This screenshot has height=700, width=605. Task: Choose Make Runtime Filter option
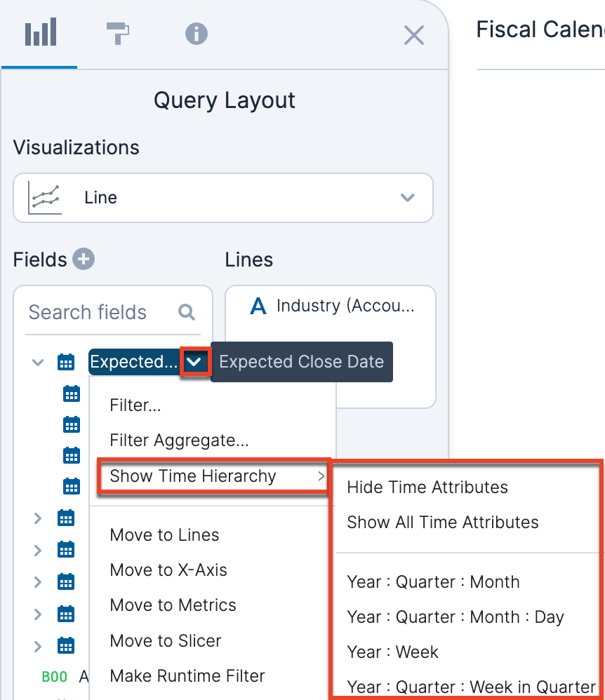click(187, 676)
